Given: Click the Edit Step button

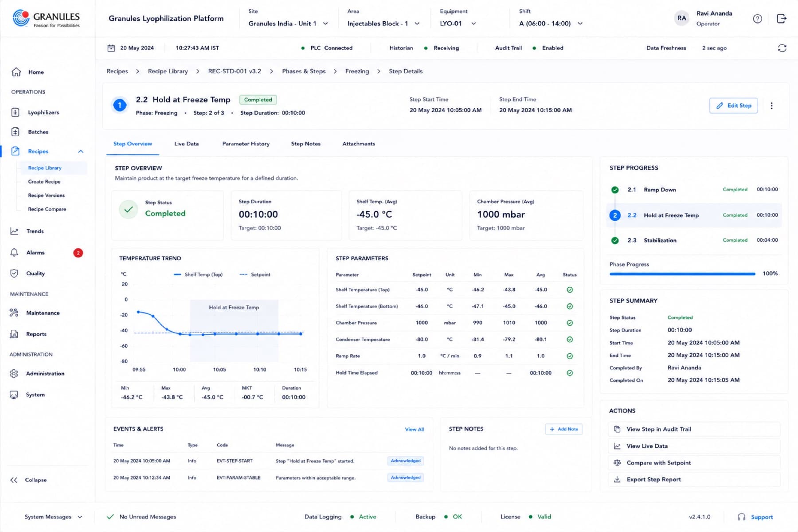Looking at the screenshot, I should point(733,106).
